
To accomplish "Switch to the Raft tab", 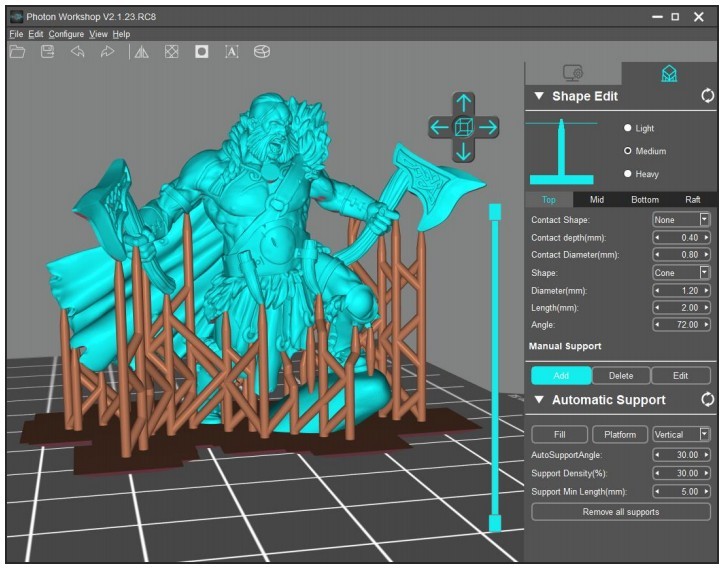I will (692, 199).
